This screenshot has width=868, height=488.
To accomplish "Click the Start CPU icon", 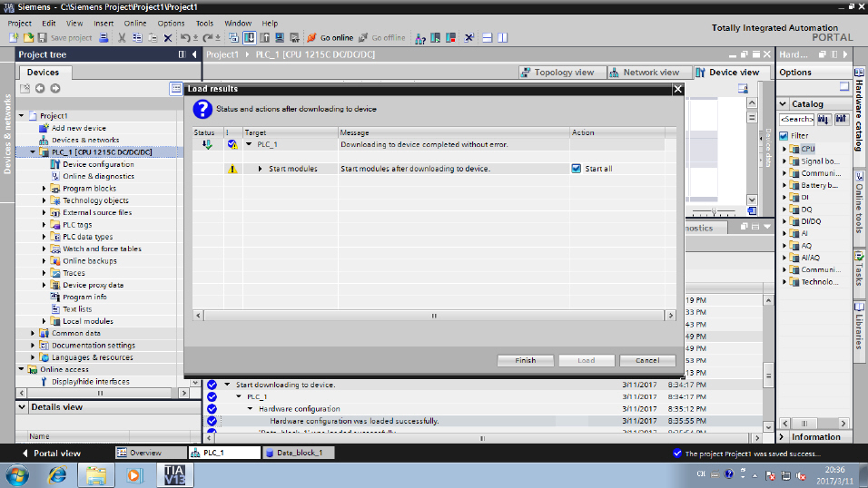I will [436, 37].
